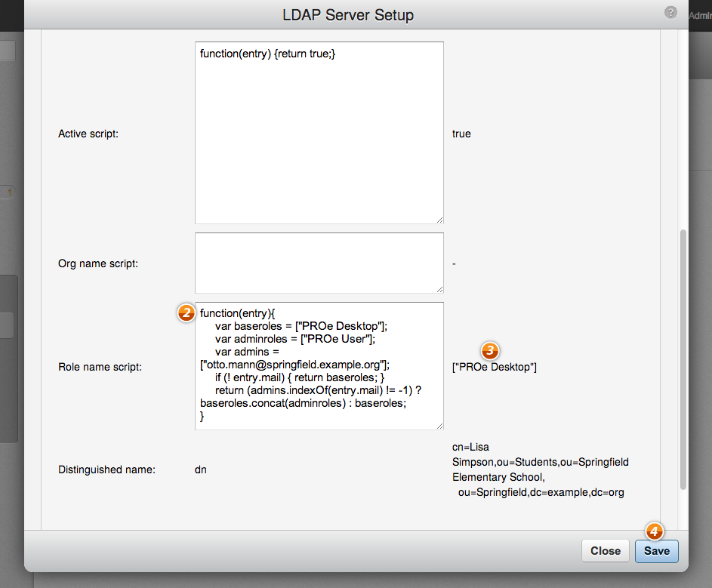Click the dialog's vertical scrollbar
The width and height of the screenshot is (712, 588).
684,359
